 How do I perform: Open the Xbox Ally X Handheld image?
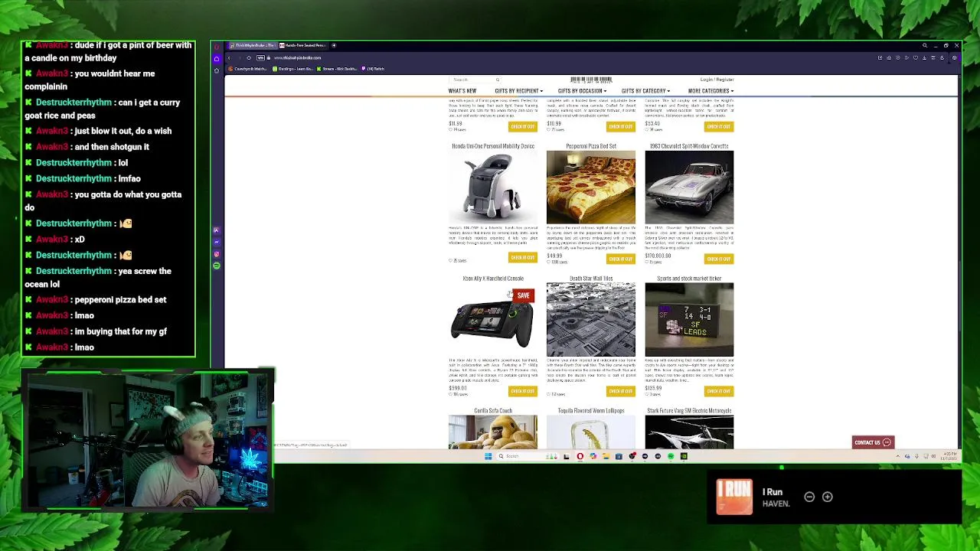click(493, 320)
